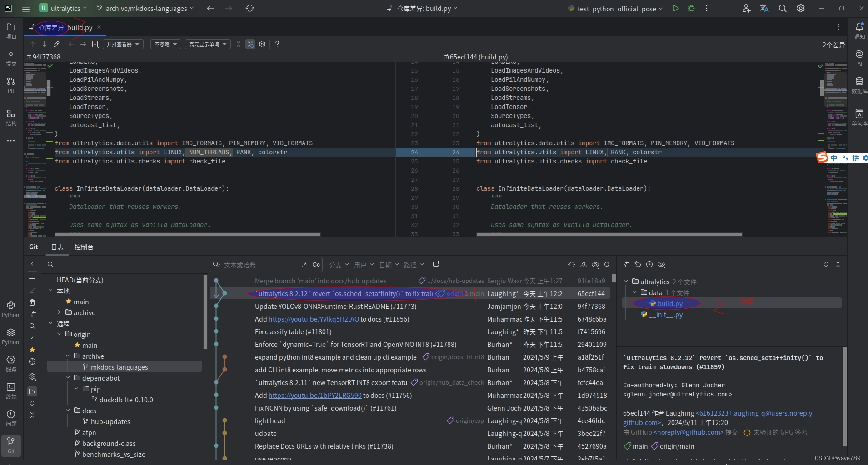This screenshot has width=868, height=465.
Task: Jump to next difference with down arrow
Action: coord(44,44)
